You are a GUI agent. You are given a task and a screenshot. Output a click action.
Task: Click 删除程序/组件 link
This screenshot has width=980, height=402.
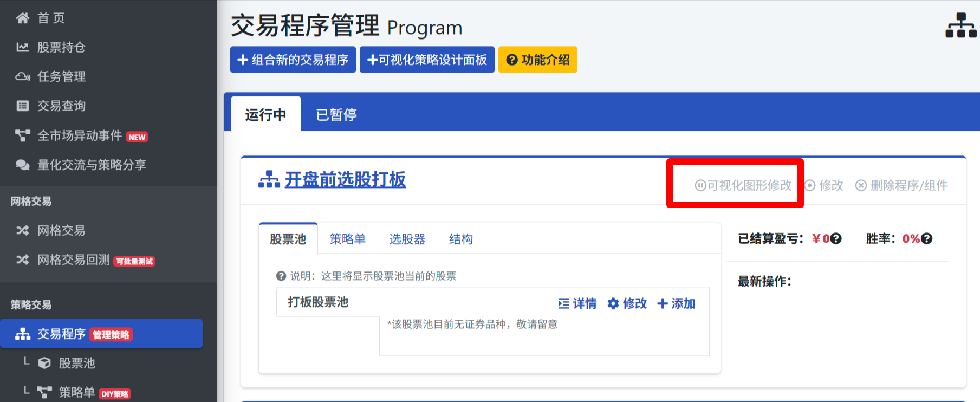(x=901, y=186)
